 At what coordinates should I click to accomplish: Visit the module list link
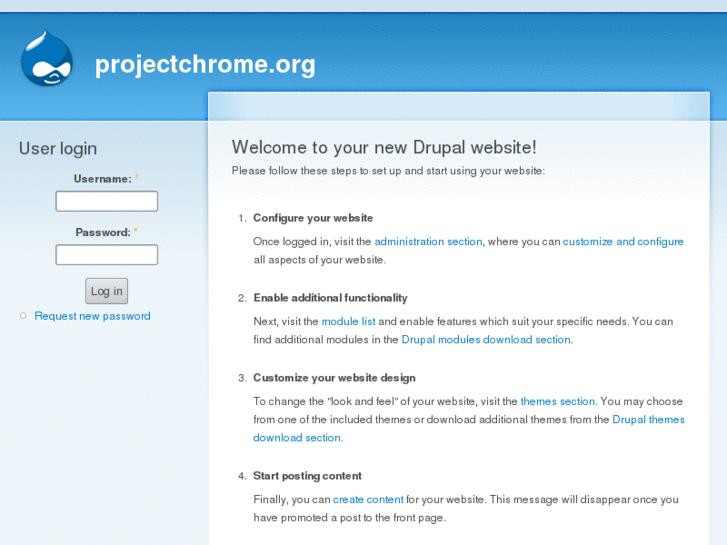tap(349, 321)
